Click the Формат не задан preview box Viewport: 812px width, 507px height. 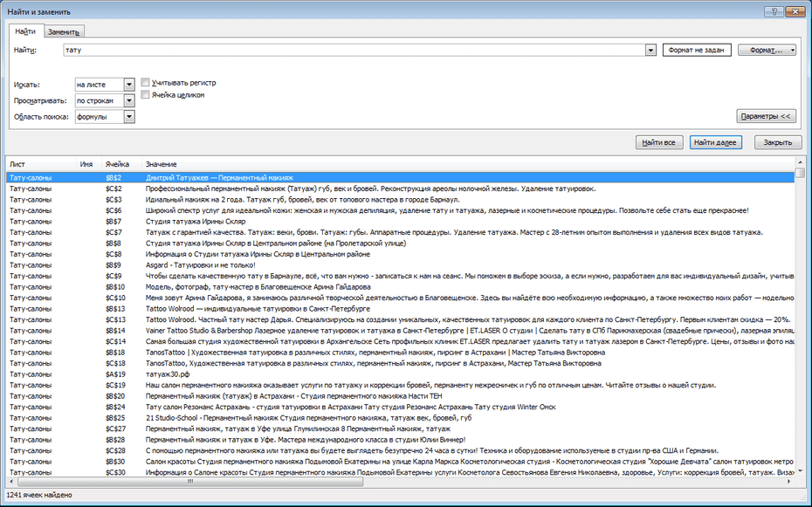point(697,51)
